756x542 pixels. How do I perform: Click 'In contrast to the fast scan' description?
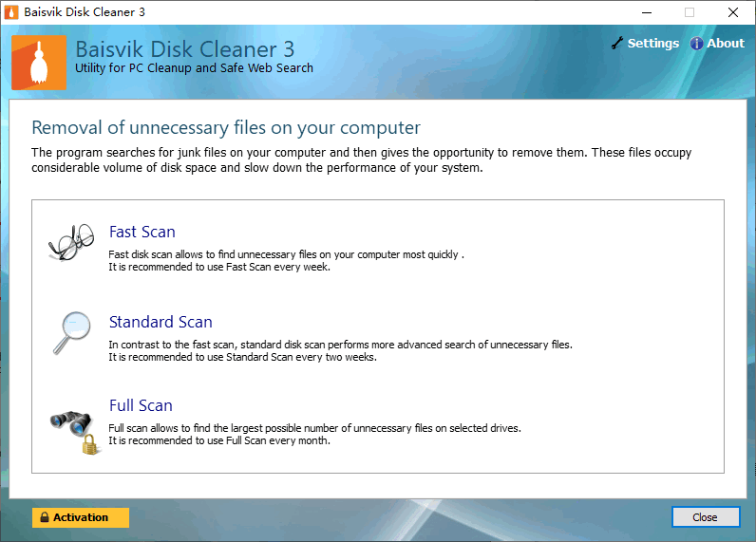click(340, 345)
